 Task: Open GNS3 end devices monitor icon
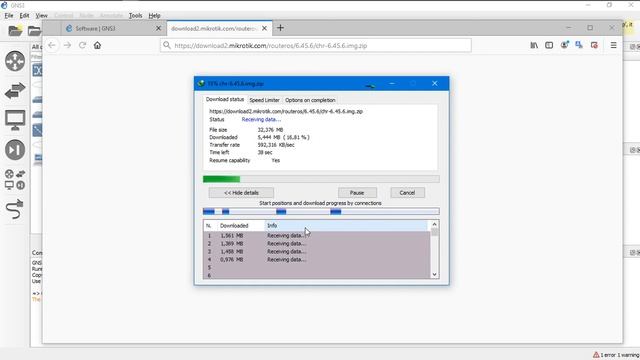point(15,120)
